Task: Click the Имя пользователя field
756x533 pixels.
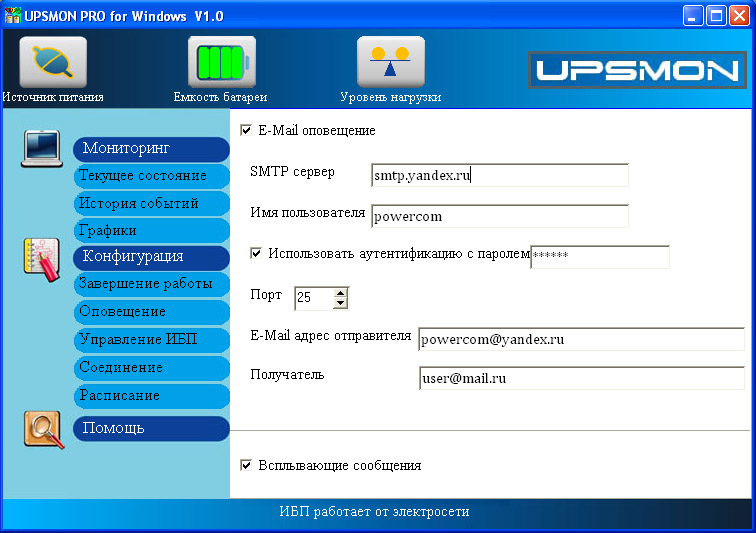Action: [x=500, y=216]
